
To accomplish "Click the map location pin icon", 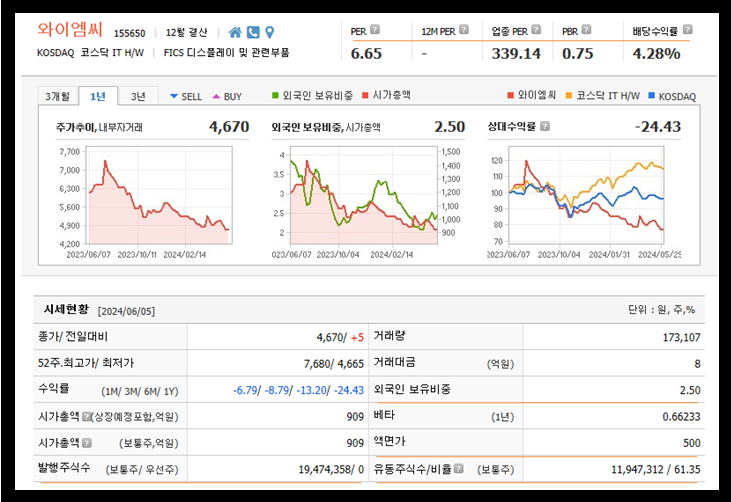I will tap(269, 32).
